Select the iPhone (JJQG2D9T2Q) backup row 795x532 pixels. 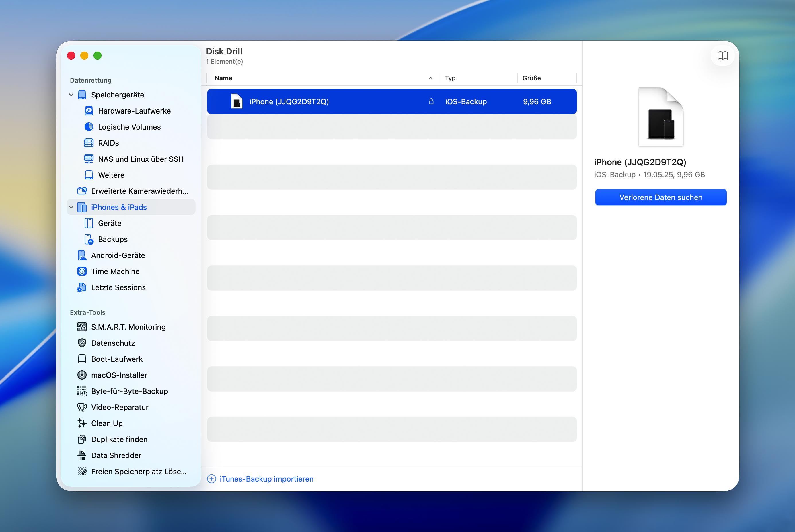point(392,101)
